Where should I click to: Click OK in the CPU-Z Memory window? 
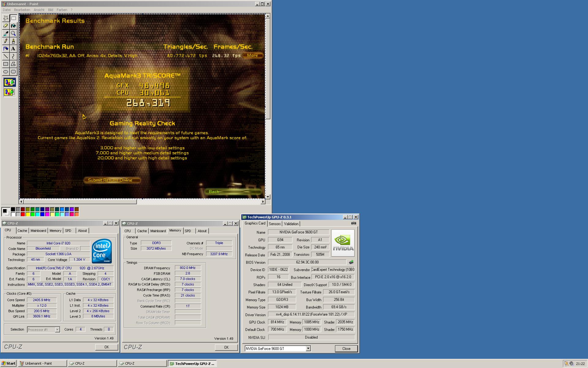tap(226, 347)
